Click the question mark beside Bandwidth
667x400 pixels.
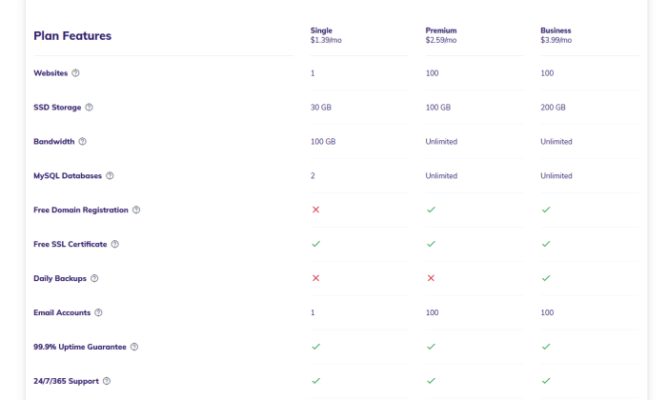tap(83, 141)
